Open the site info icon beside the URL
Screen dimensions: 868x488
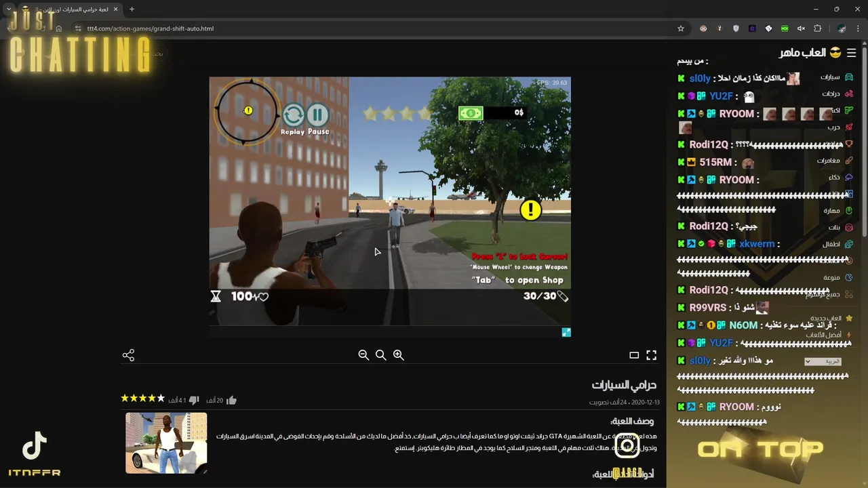(78, 28)
